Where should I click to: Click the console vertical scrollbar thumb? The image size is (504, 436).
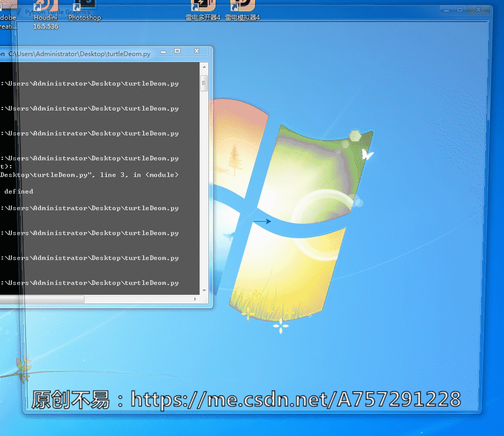[x=204, y=84]
